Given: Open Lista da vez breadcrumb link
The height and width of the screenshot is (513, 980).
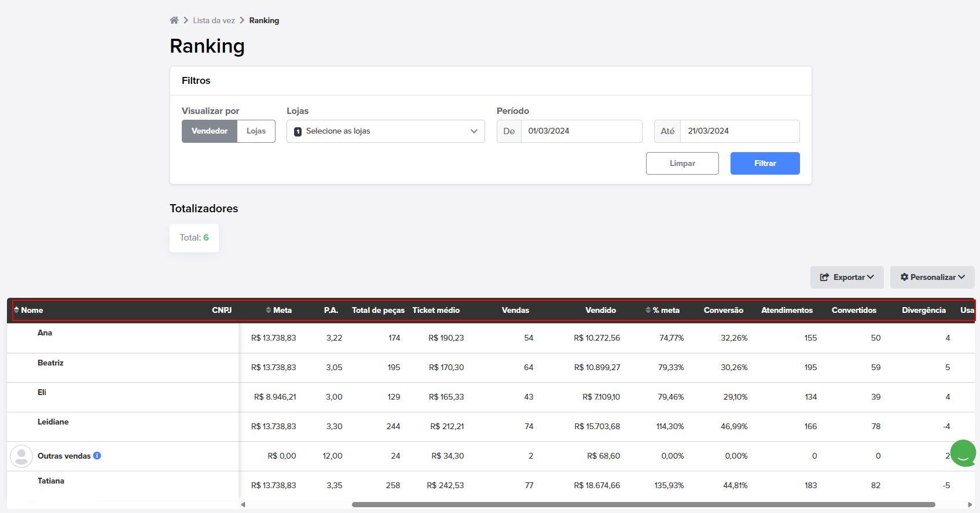Looking at the screenshot, I should click(214, 20).
